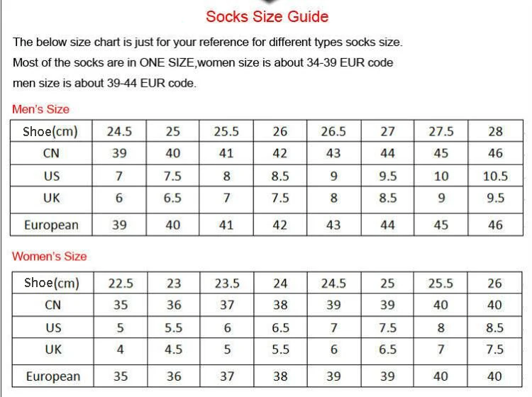Select women's US size 5.5 cell

(x=174, y=328)
